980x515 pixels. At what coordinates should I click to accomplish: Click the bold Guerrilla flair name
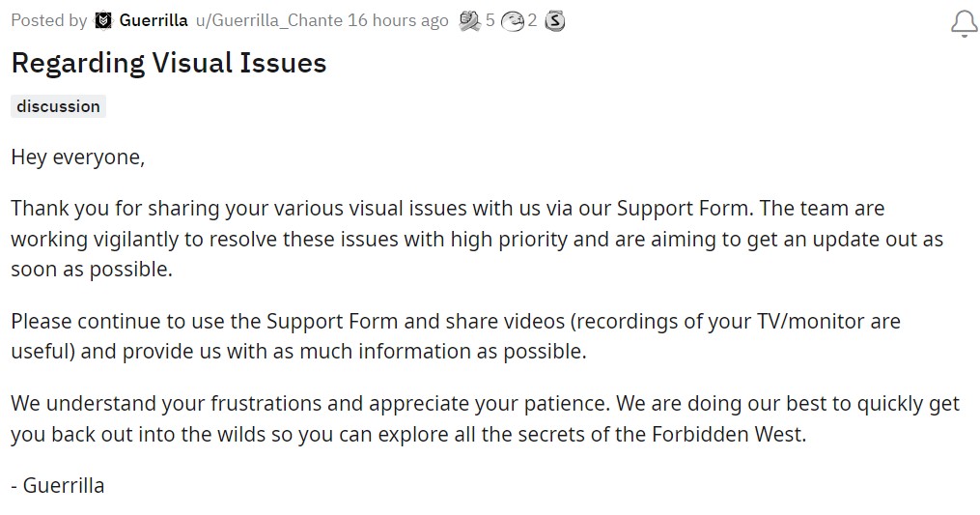pos(154,20)
